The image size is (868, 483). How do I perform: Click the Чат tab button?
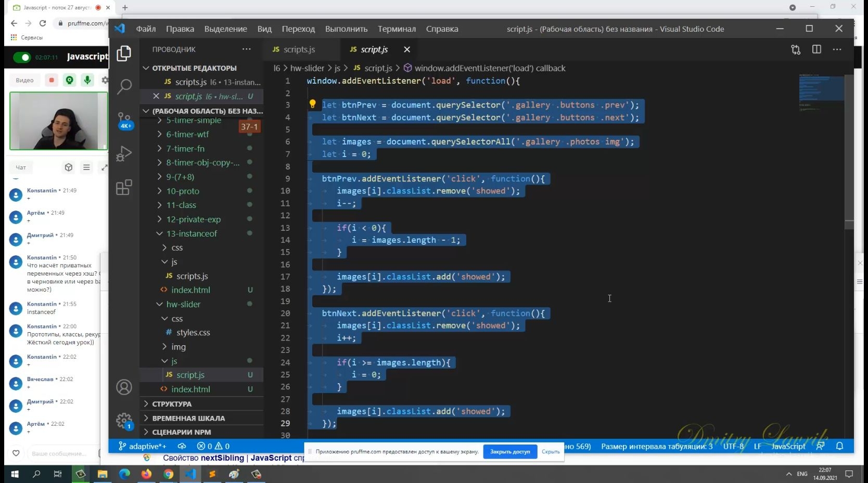21,167
